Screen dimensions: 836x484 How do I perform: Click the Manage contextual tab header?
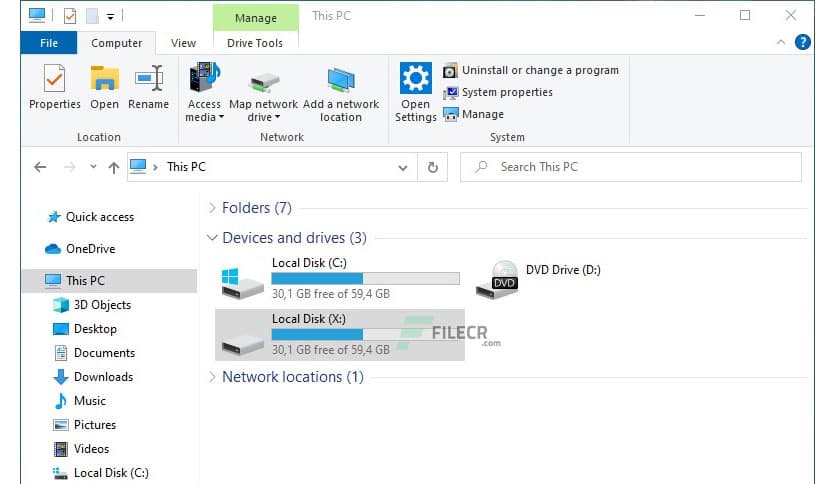click(x=256, y=18)
